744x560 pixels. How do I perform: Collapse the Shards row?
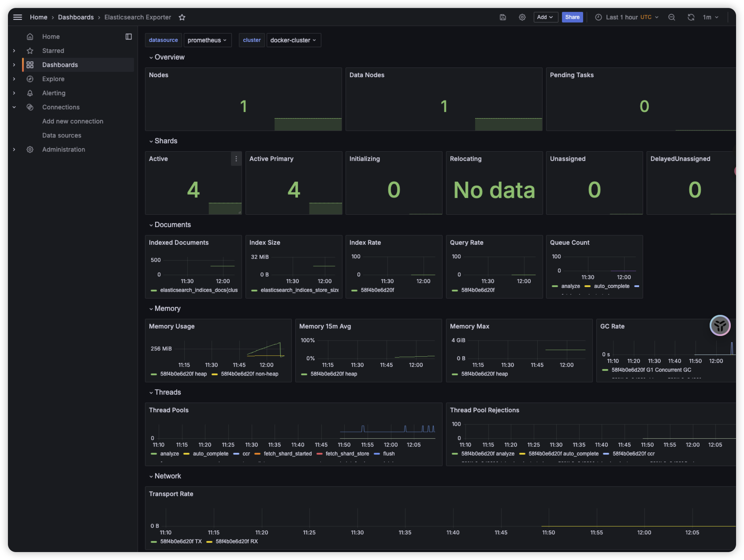(x=163, y=141)
